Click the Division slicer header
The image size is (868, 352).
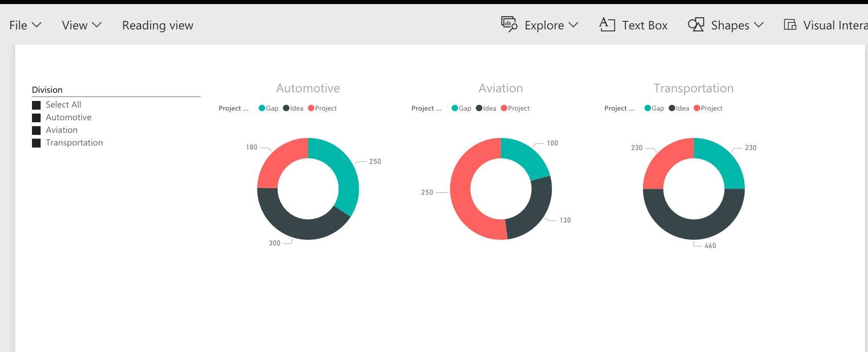tap(47, 90)
